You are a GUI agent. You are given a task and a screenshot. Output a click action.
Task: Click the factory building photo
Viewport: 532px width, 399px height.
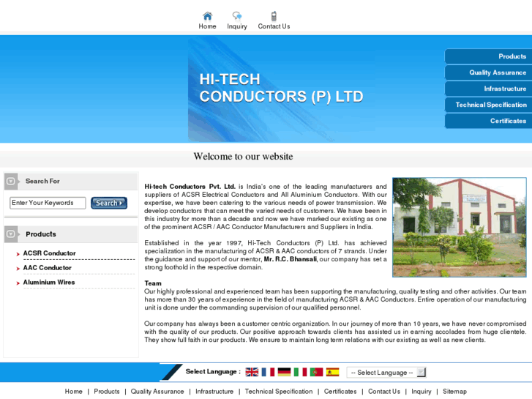pyautogui.click(x=460, y=227)
